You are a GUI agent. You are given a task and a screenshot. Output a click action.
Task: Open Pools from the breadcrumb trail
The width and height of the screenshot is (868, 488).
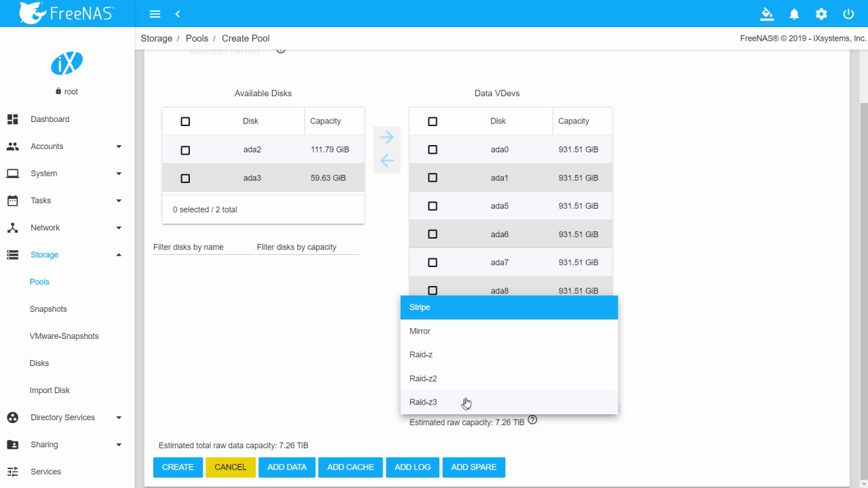tap(197, 39)
